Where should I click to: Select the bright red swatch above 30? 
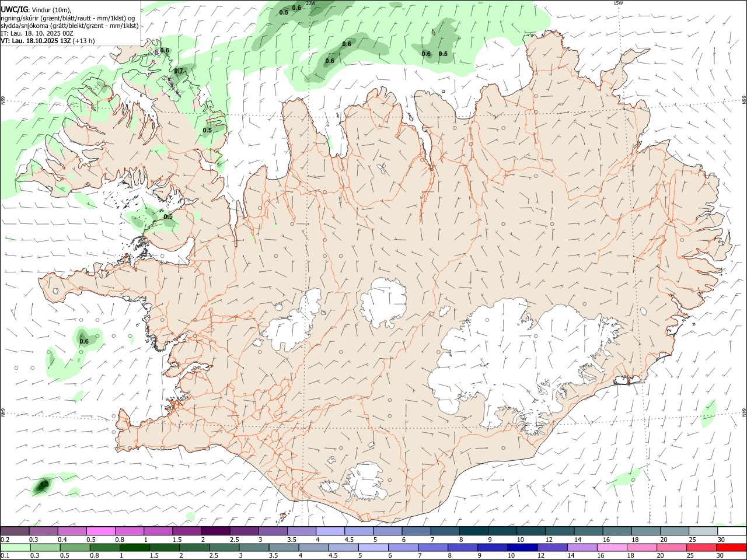tap(731, 547)
